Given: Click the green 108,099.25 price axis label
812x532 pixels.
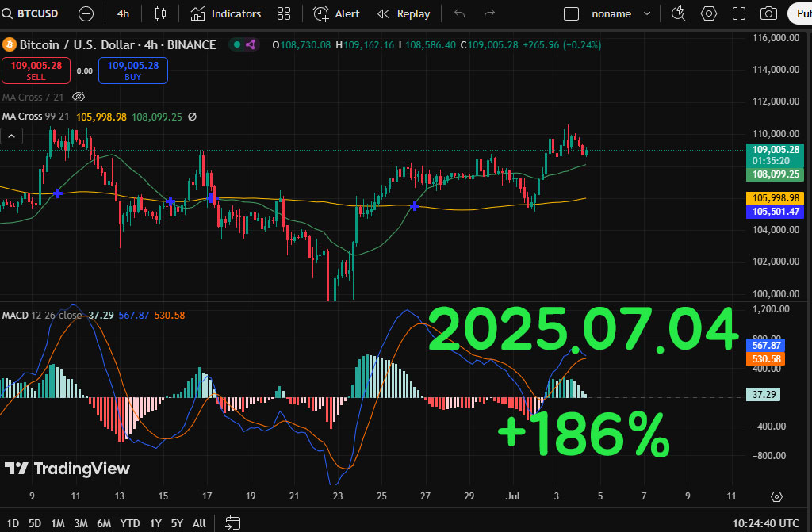Looking at the screenshot, I should click(x=776, y=174).
